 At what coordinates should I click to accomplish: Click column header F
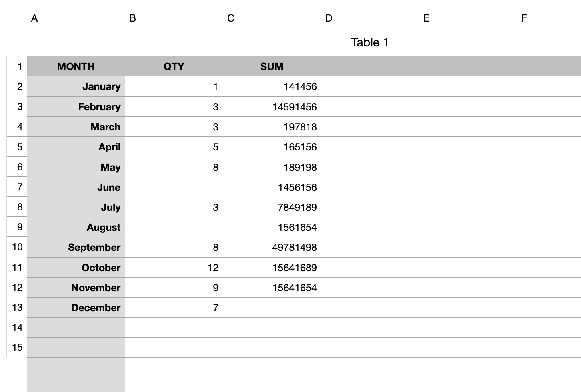548,18
